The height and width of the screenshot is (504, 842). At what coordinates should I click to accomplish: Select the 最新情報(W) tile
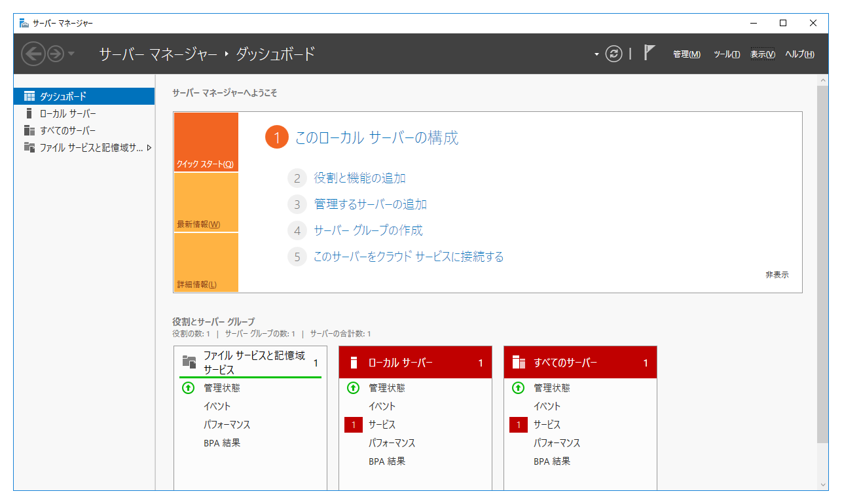(206, 202)
